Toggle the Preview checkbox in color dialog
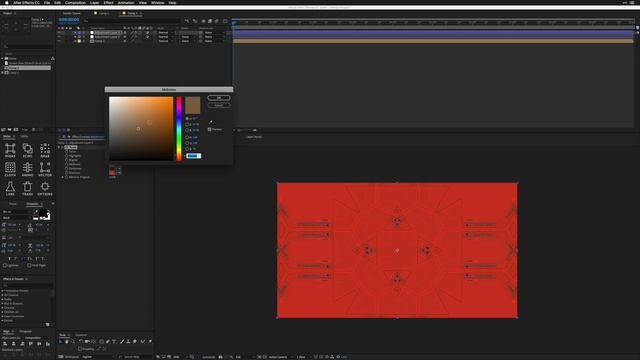The image size is (640, 360). tap(209, 129)
